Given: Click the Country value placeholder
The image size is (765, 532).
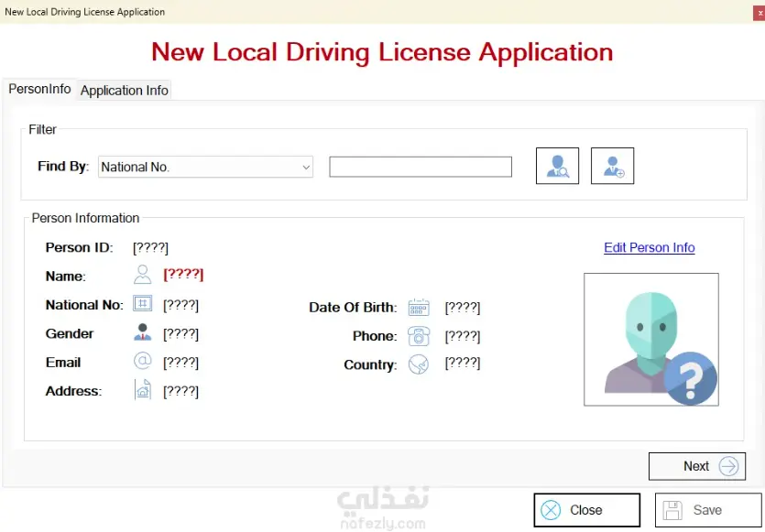Looking at the screenshot, I should point(463,364).
